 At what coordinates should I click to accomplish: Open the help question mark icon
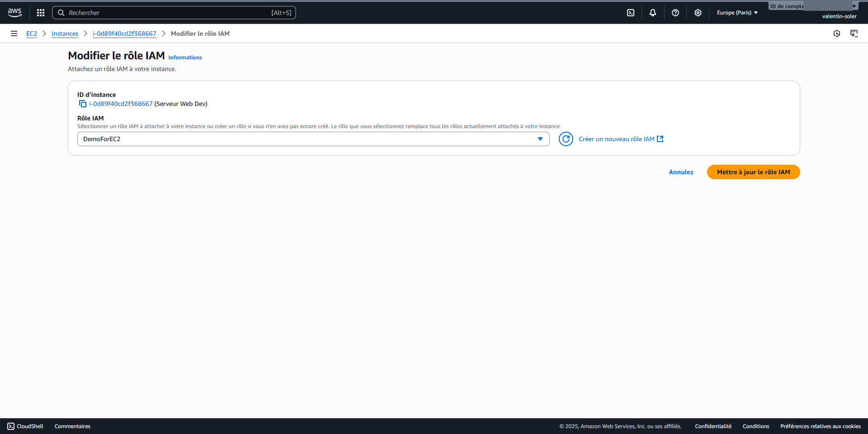tap(675, 13)
